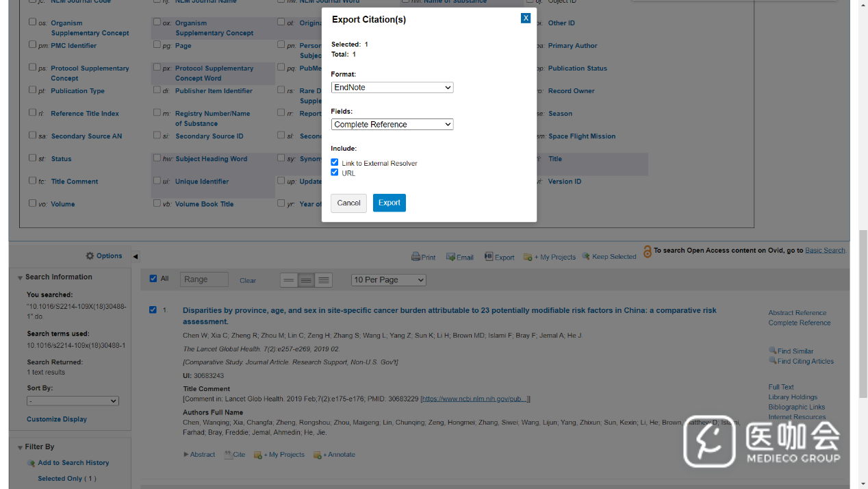Open the 10 Per Page dropdown
868x489 pixels.
[388, 280]
